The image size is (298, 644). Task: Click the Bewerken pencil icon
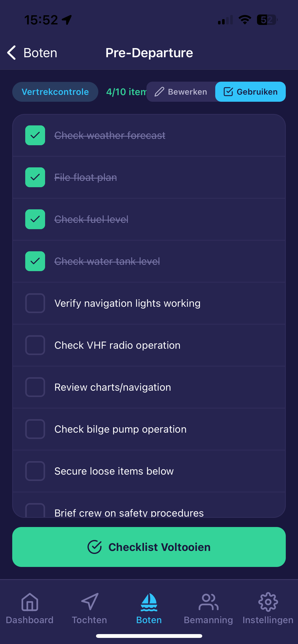coord(159,92)
